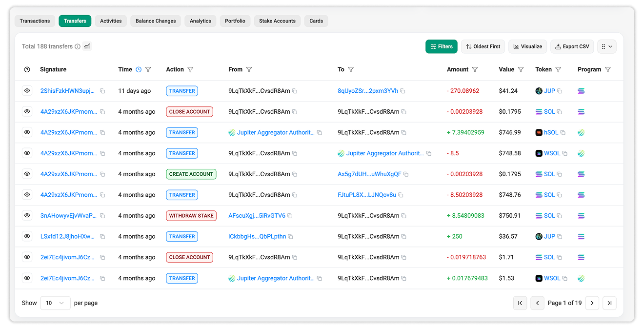Open the Action column filter
Screen dimensions: 644x329
(x=190, y=70)
